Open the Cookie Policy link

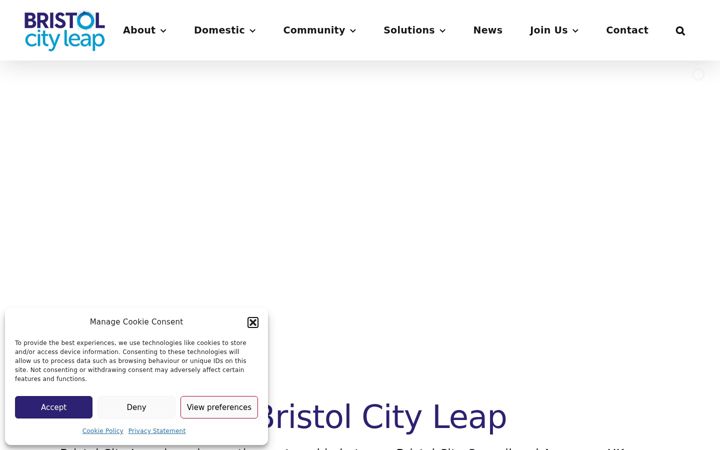coord(102,431)
